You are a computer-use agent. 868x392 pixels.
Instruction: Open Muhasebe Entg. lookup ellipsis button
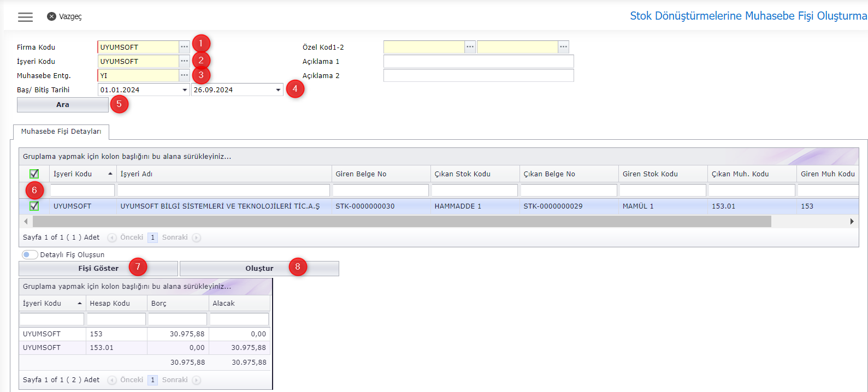click(x=185, y=75)
